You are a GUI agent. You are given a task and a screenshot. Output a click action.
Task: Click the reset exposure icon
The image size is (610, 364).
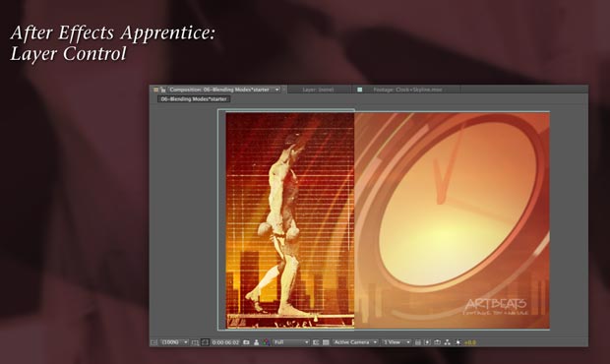point(458,342)
